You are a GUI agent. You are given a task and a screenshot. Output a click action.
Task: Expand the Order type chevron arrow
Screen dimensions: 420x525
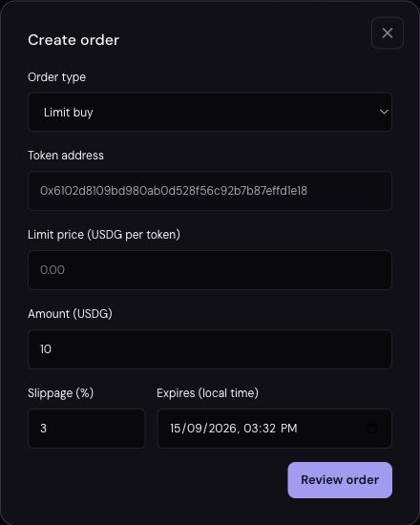[384, 112]
